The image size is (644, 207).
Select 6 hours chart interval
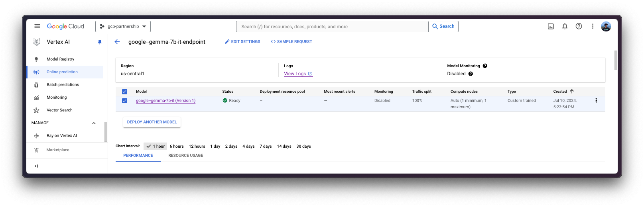[177, 146]
